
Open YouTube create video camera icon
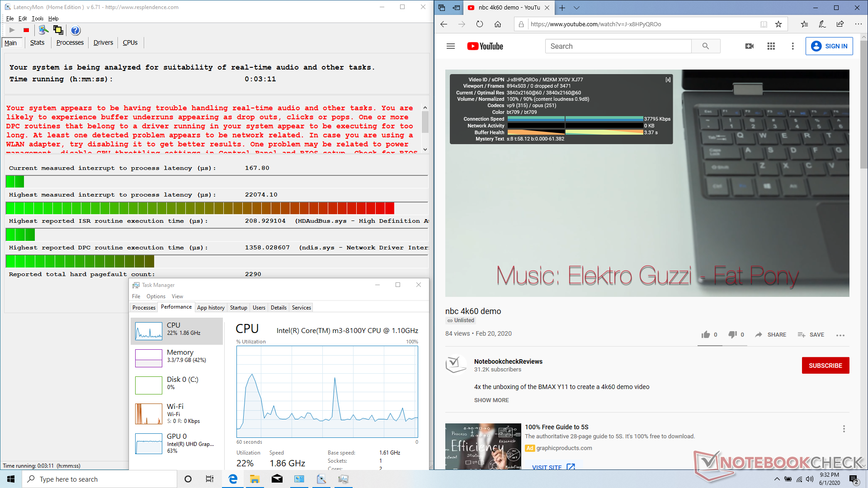(x=749, y=46)
